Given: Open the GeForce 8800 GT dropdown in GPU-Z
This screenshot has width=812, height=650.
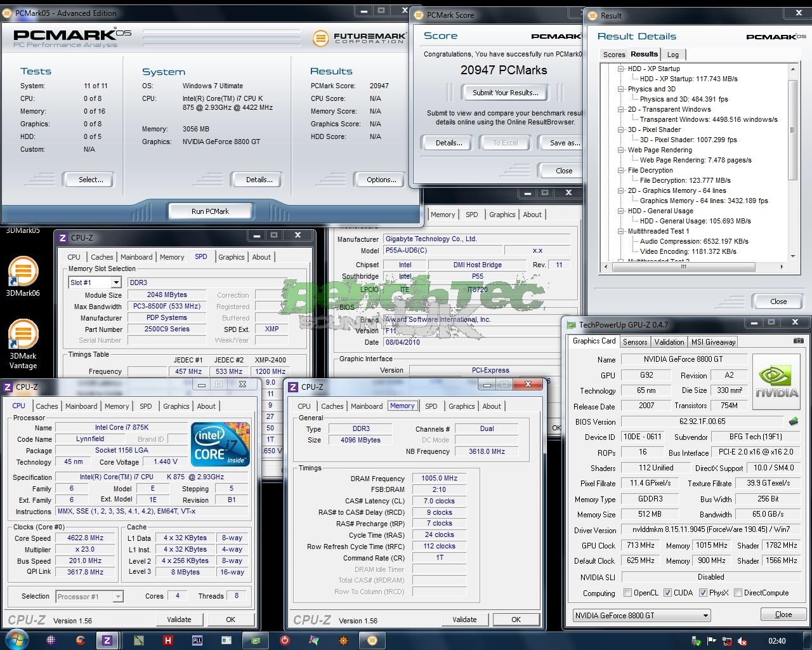Looking at the screenshot, I should click(x=641, y=615).
